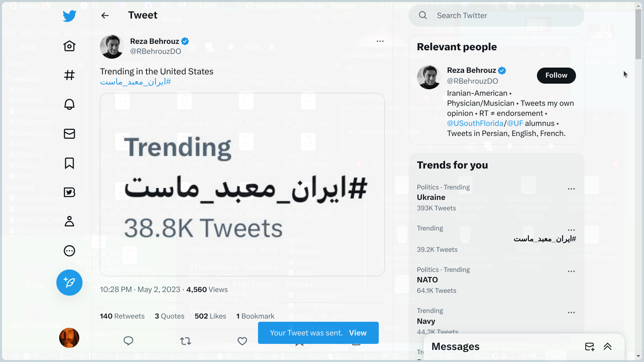Viewport: 644px width, 362px height.
Task: Click the compose Tweet button
Action: [x=69, y=282]
